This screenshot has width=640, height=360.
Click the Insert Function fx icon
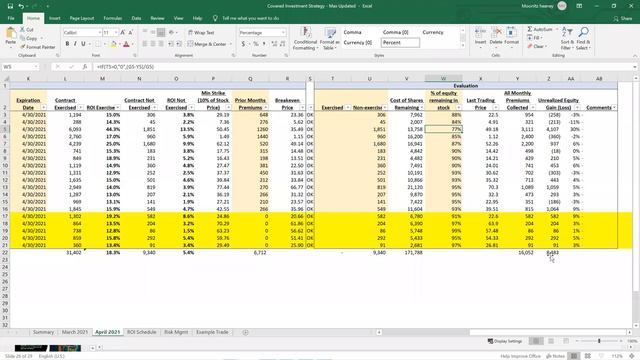(84, 67)
